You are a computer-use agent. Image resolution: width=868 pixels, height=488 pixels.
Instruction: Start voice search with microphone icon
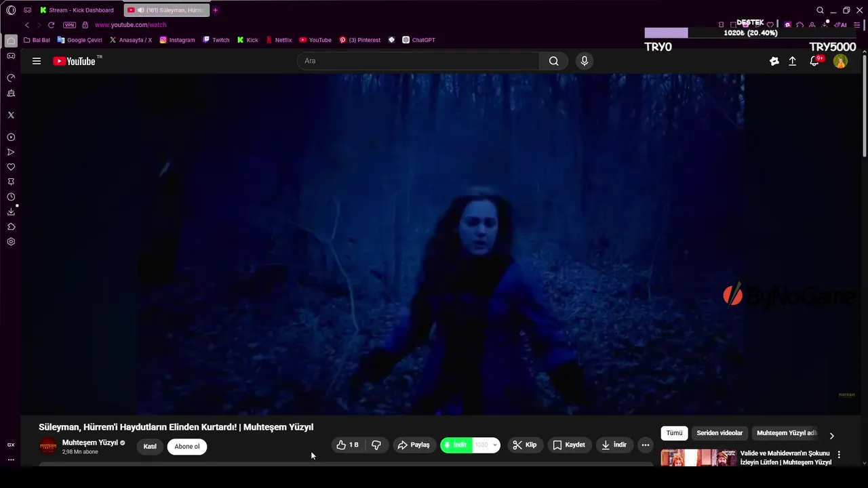585,61
